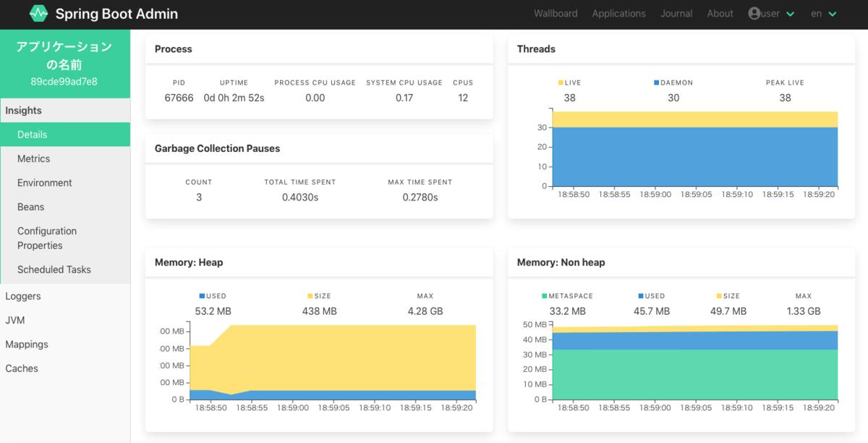Click the metaspace value 33.2 MB
The width and height of the screenshot is (868, 443).
(x=568, y=311)
